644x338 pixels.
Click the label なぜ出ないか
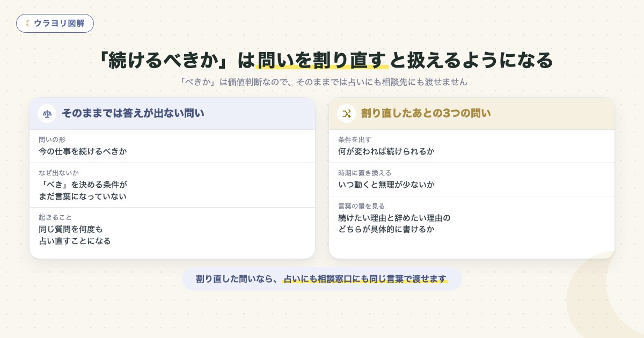[58, 173]
